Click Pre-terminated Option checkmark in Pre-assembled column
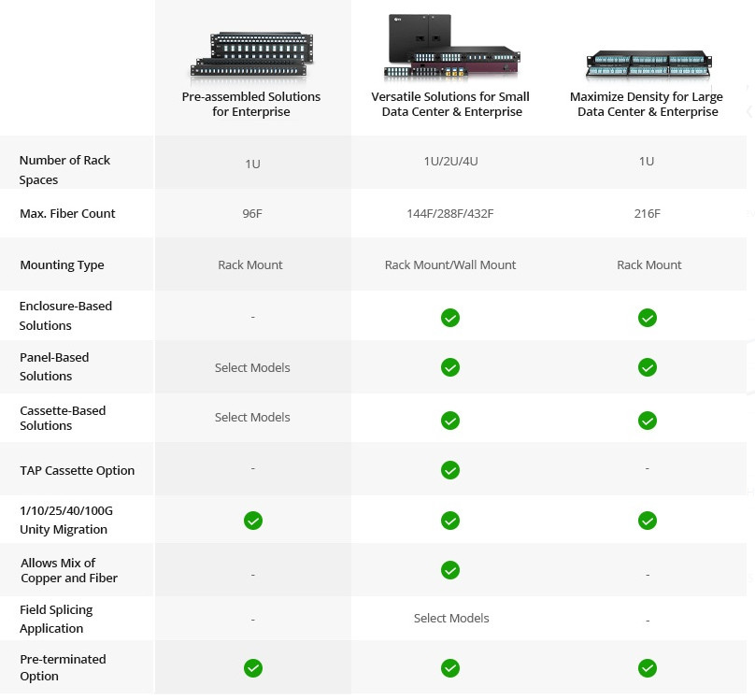 click(253, 667)
